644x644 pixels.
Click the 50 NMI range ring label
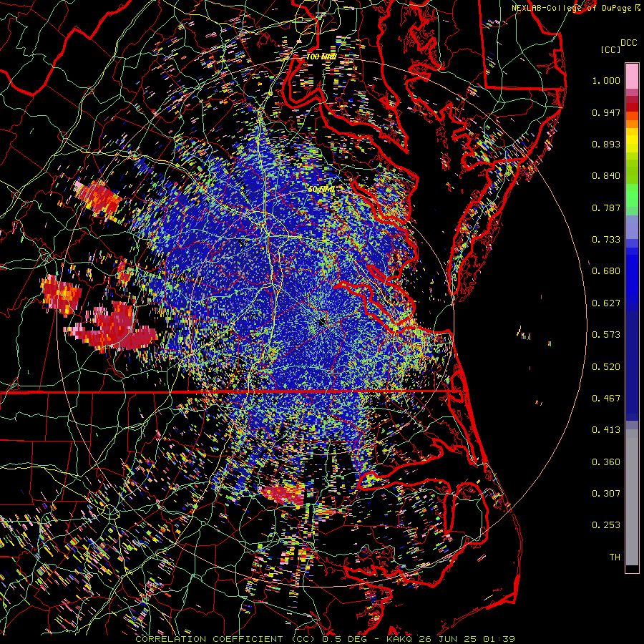pyautogui.click(x=321, y=190)
